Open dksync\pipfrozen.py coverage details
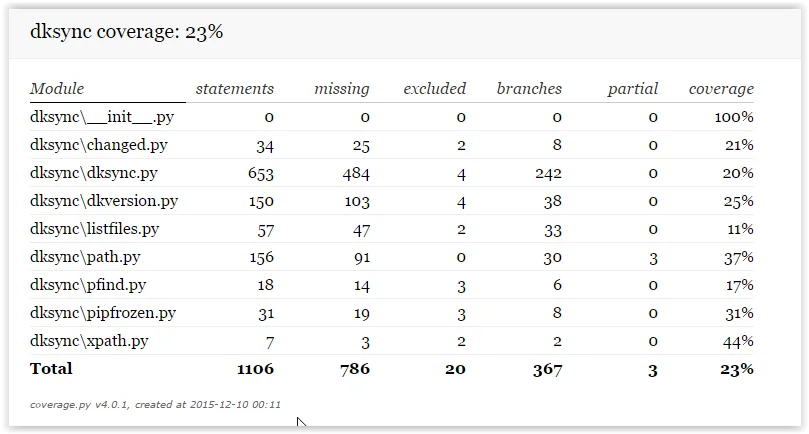This screenshot has width=809, height=434. pyautogui.click(x=103, y=313)
